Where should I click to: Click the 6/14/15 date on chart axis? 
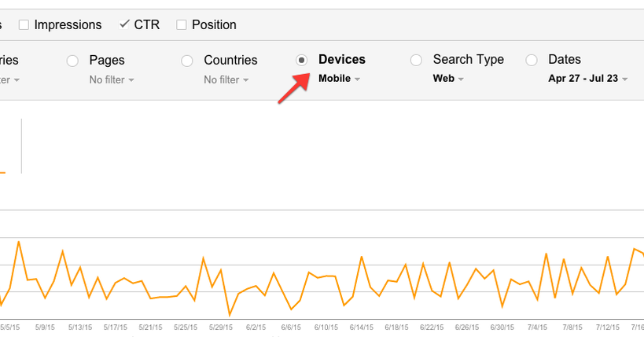point(361,327)
